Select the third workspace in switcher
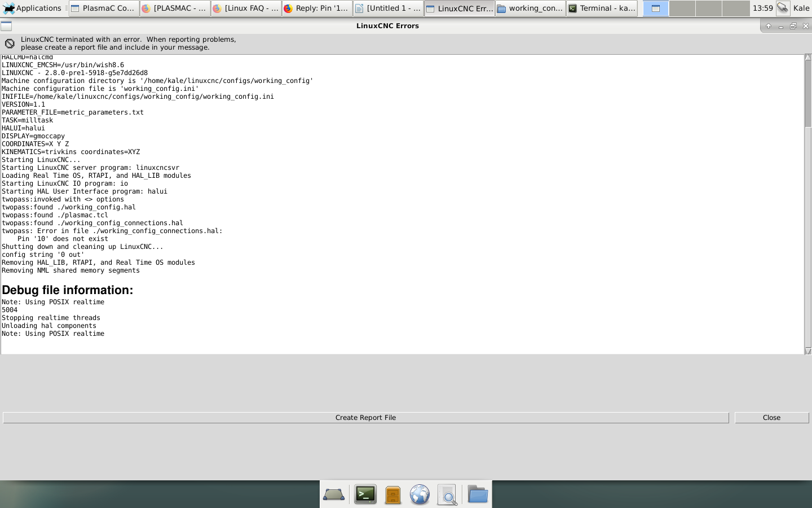 pyautogui.click(x=708, y=8)
